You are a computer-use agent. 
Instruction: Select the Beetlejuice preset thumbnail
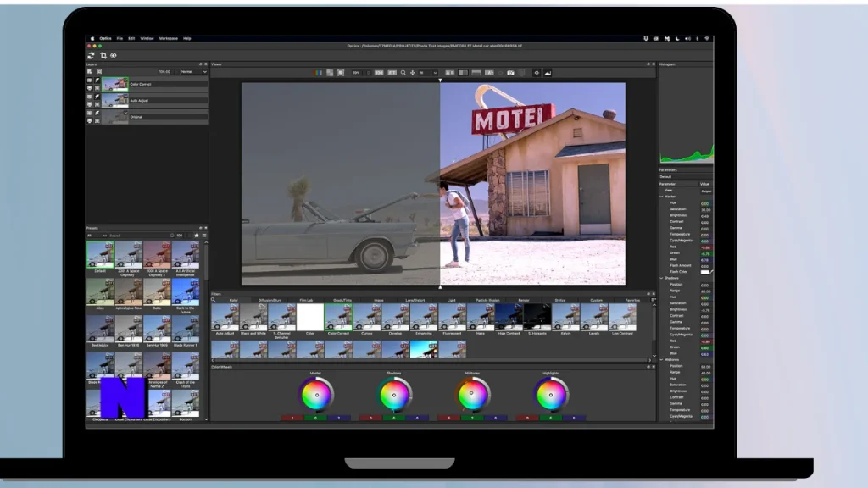pyautogui.click(x=100, y=329)
